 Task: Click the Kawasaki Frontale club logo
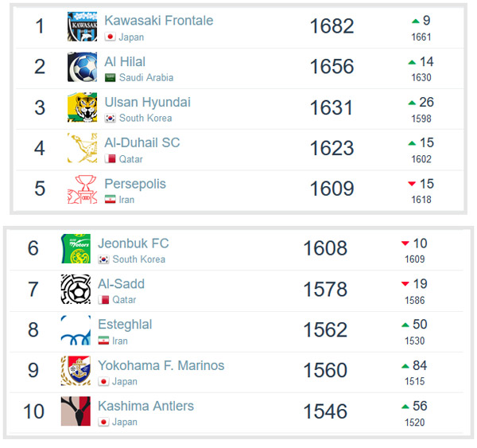[x=82, y=26]
